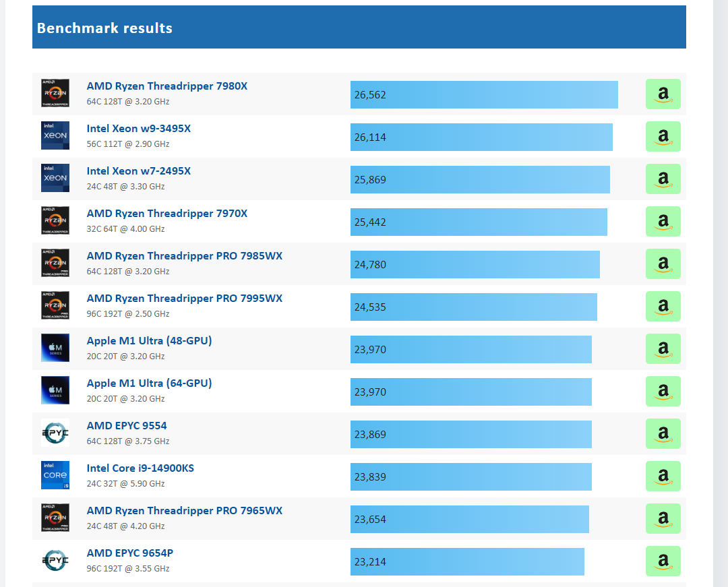Image resolution: width=728 pixels, height=587 pixels.
Task: Click Ryzen Threadripper logo for 7970X
Action: pos(55,220)
